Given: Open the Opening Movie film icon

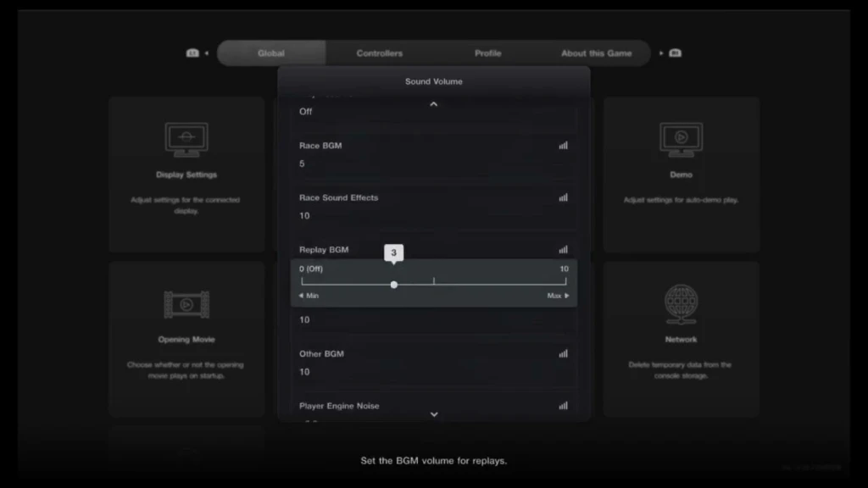Looking at the screenshot, I should (x=186, y=304).
